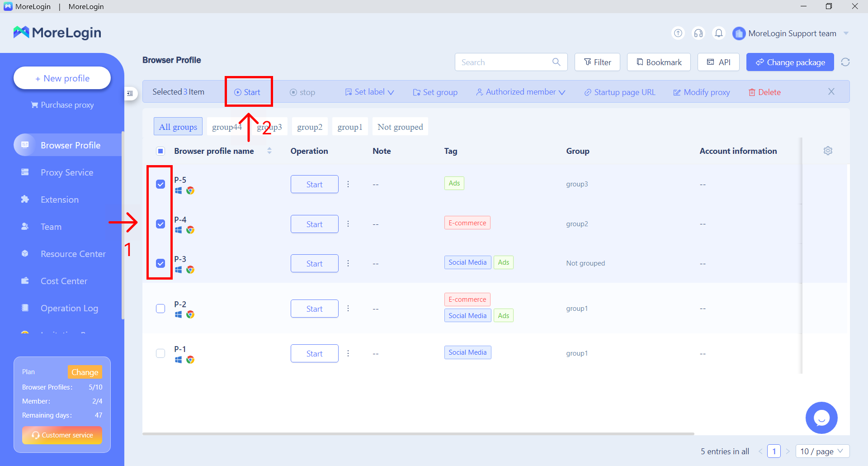The image size is (868, 466).
Task: Click page number 1 in pagination
Action: click(x=774, y=451)
